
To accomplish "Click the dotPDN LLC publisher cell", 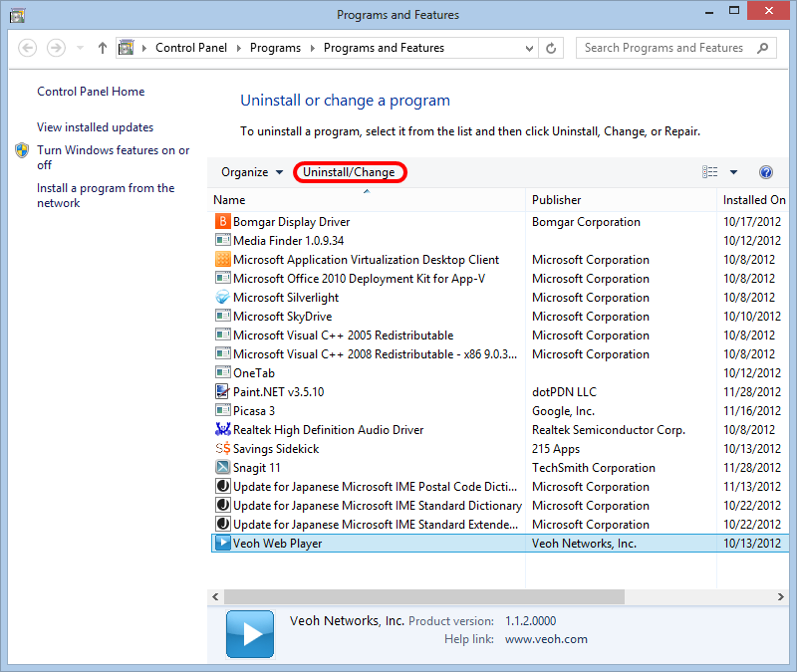I will tap(564, 391).
